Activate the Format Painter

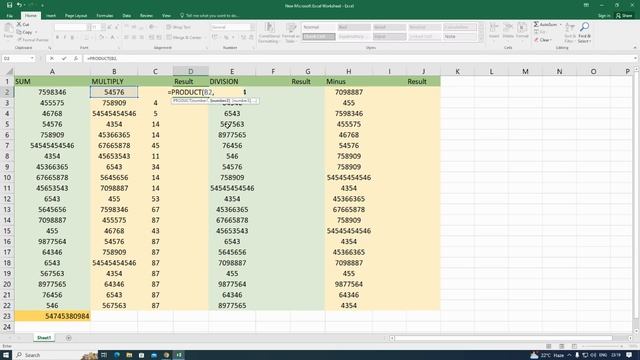[33, 40]
